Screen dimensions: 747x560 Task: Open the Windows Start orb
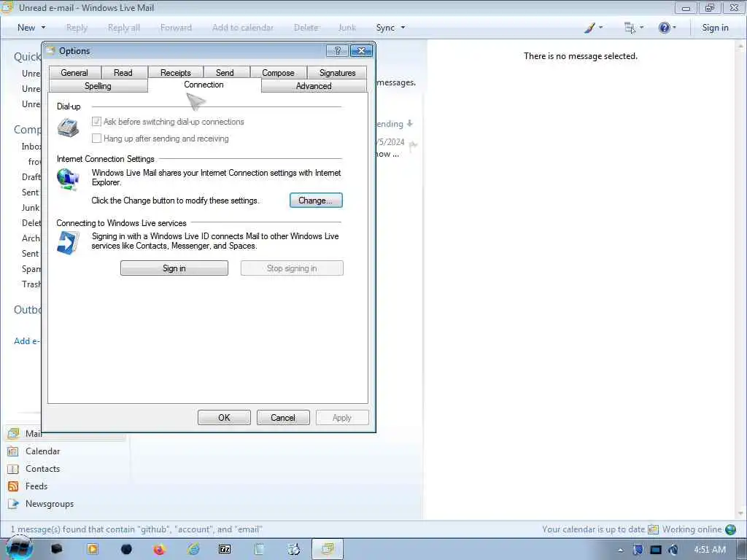click(x=20, y=548)
